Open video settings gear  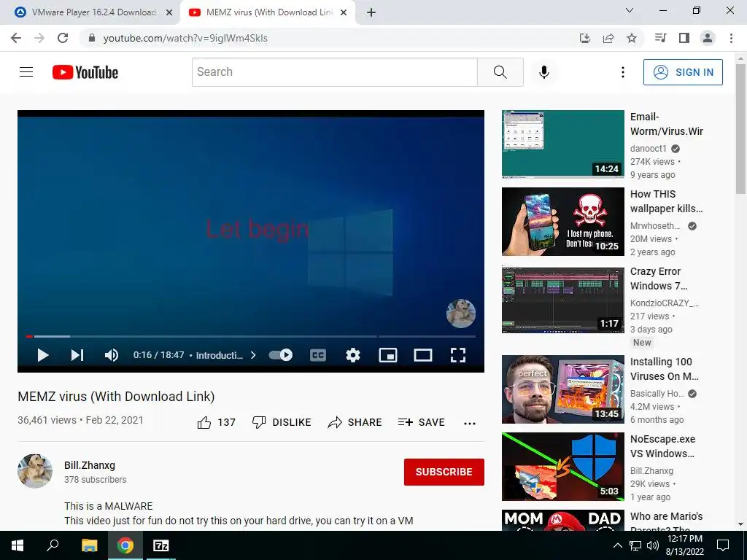point(353,355)
